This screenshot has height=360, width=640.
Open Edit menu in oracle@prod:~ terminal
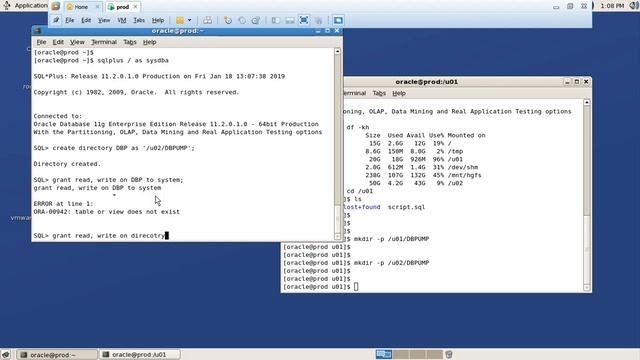pos(58,42)
